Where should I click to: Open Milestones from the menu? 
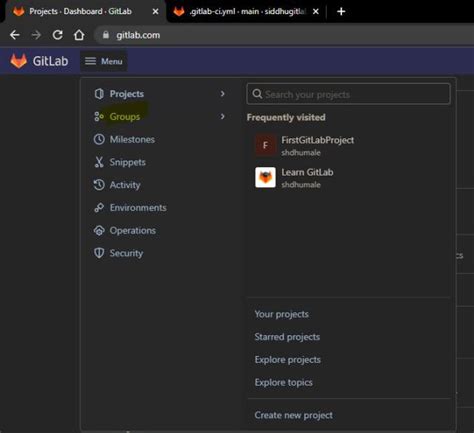coord(132,139)
